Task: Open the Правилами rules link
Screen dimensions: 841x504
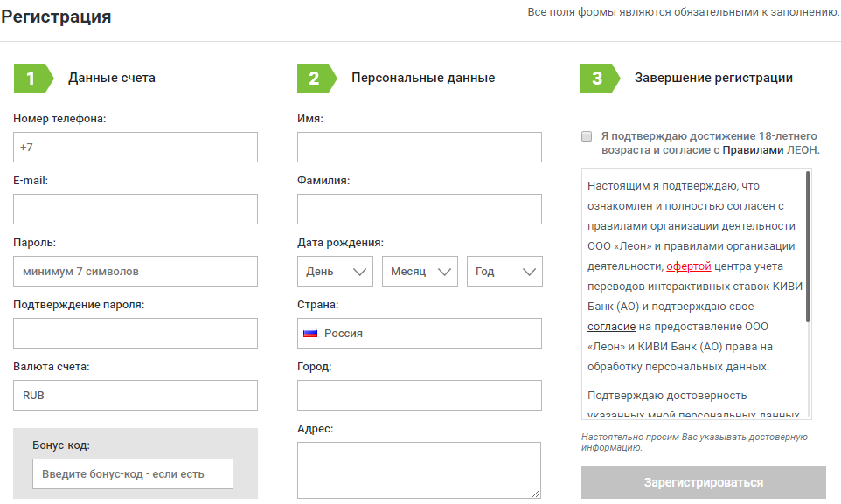Action: tap(751, 150)
